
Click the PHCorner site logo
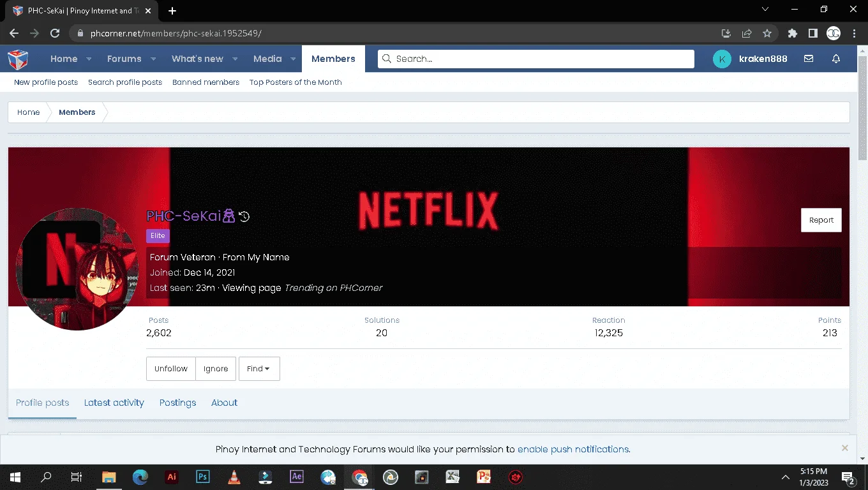click(18, 59)
